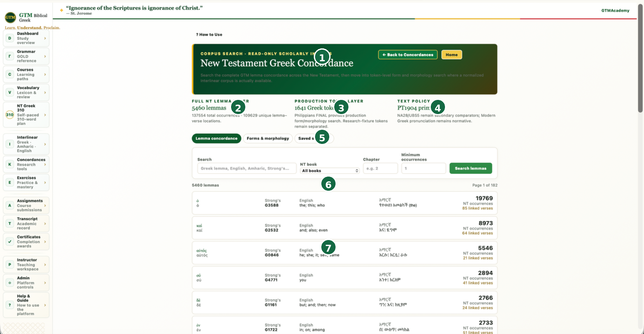Expand the Admin chevron arrow
The image size is (644, 334).
tap(45, 283)
